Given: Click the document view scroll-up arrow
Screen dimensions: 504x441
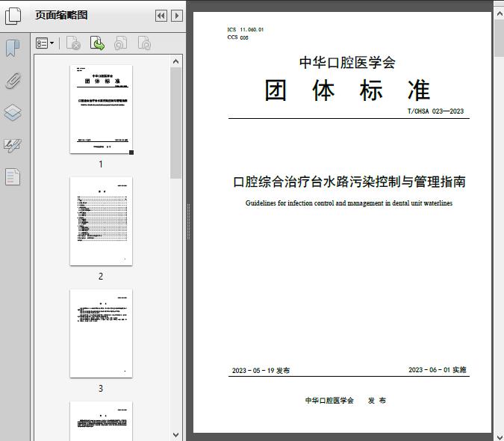Looking at the screenshot, I should (500, 14).
